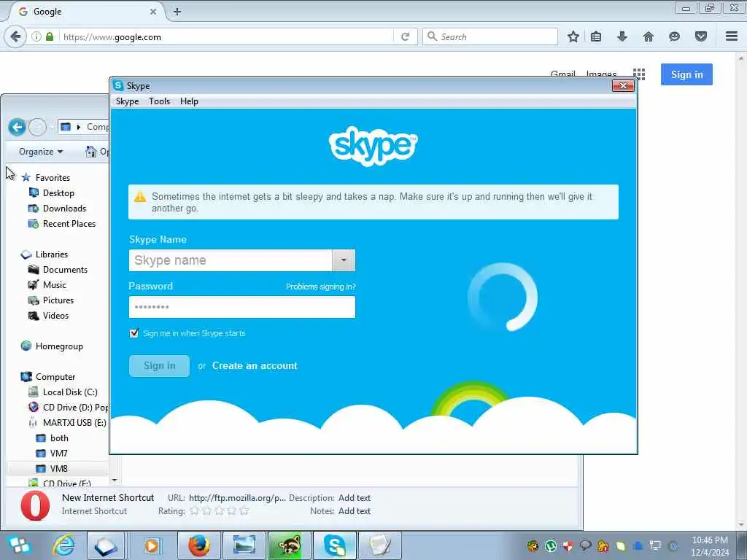Open Videos library
The image size is (747, 560).
tap(55, 315)
